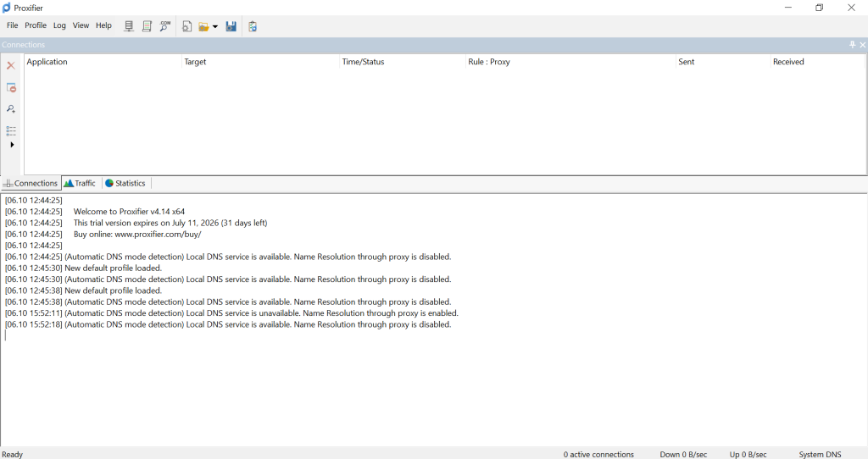This screenshot has height=459, width=868.
Task: Sort by Application column header
Action: 103,62
